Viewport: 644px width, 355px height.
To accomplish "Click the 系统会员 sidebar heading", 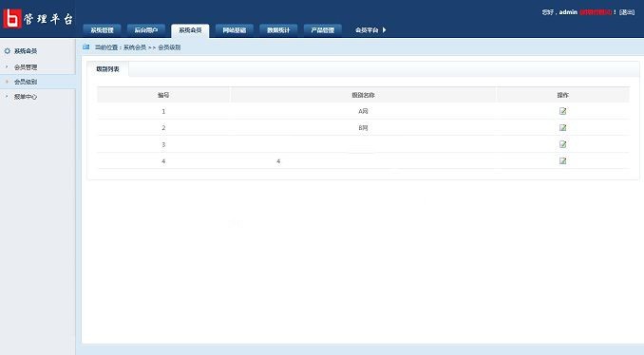I will 26,51.
